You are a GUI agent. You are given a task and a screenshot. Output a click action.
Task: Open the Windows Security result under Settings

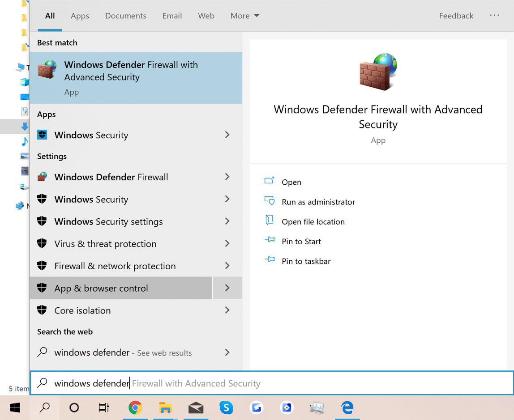121,199
